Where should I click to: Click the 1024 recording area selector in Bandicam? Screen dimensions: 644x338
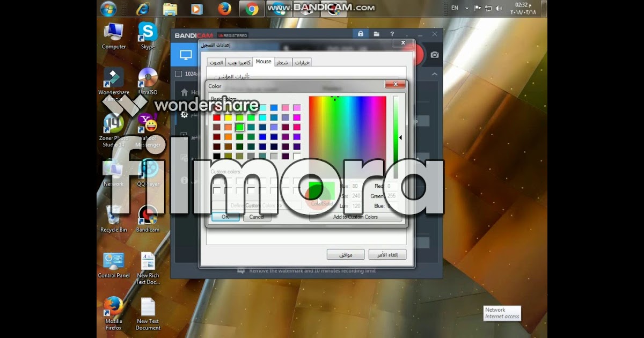[187, 74]
